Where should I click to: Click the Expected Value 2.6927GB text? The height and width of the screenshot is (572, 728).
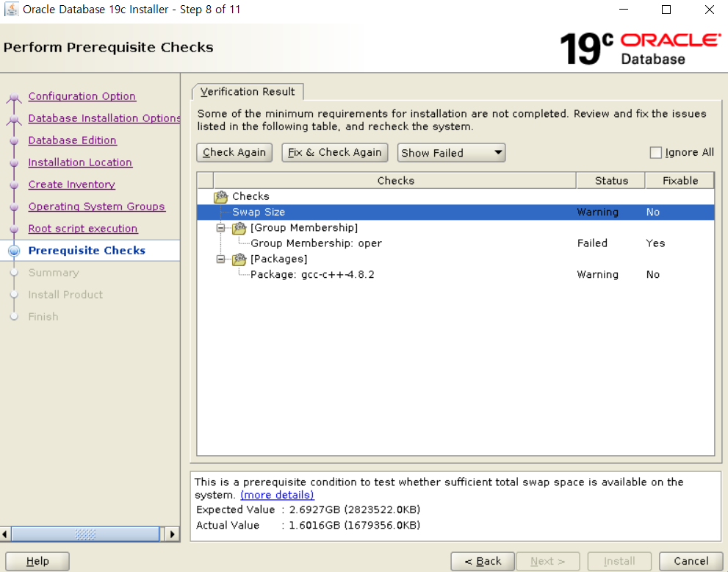click(308, 510)
